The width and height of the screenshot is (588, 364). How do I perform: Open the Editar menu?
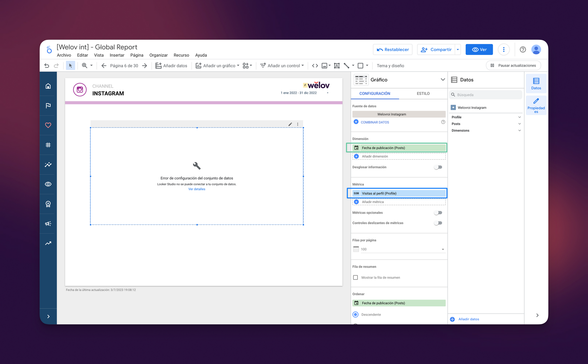pos(82,55)
